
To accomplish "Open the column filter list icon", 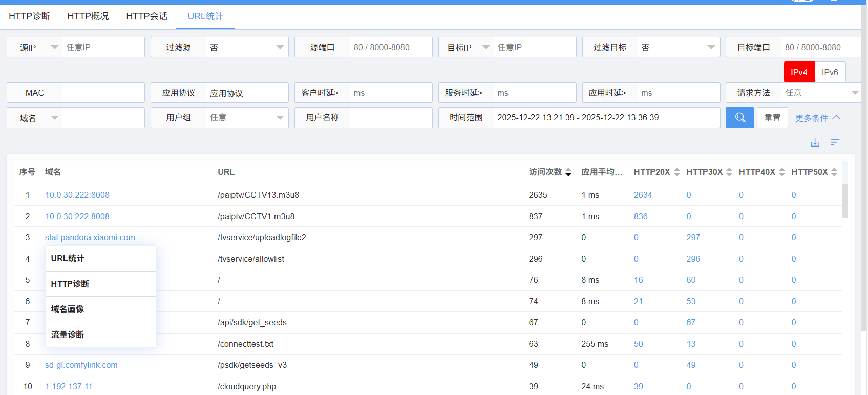I will 835,142.
